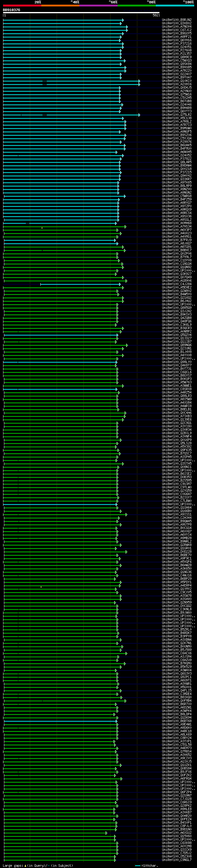This screenshot has height=868, width=197.
Task: Click the UniRef100_B6TUB8 label
Action: pos(177,101)
